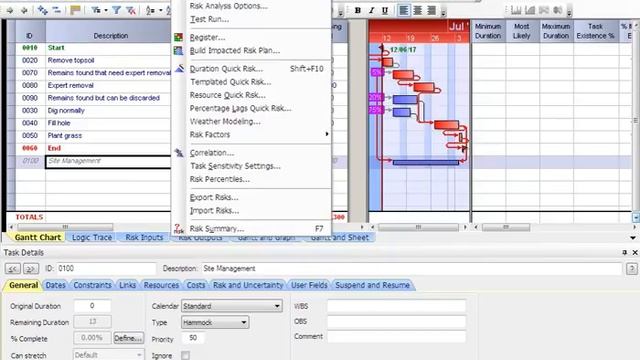This screenshot has height=360, width=640.
Task: Go to next task with >> button
Action: 31,269
